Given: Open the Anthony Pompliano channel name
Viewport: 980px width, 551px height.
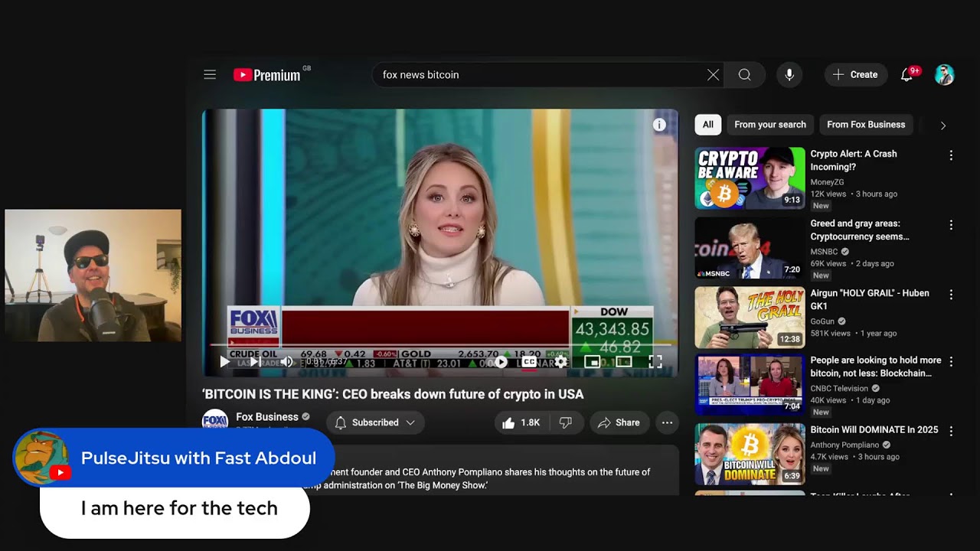Looking at the screenshot, I should [846, 445].
